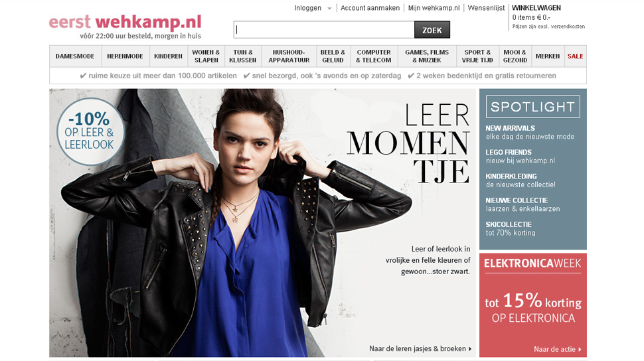The height and width of the screenshot is (361, 644).
Task: Open the Account aanmaken link
Action: tap(370, 8)
